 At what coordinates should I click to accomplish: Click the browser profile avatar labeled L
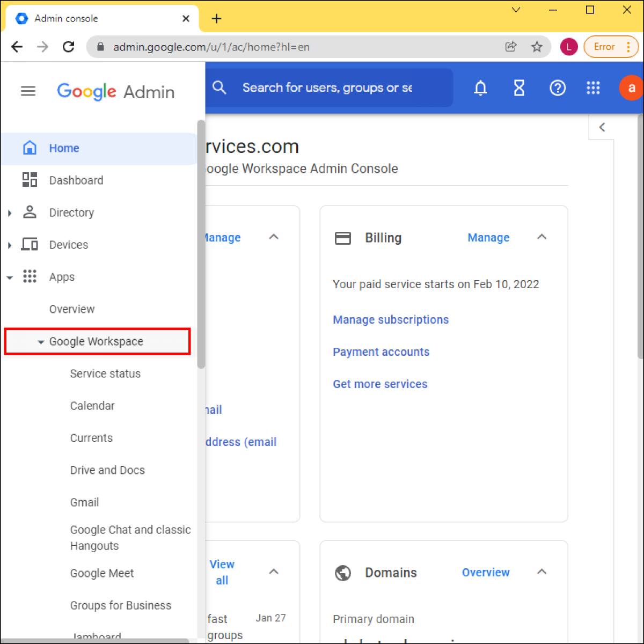pos(568,47)
